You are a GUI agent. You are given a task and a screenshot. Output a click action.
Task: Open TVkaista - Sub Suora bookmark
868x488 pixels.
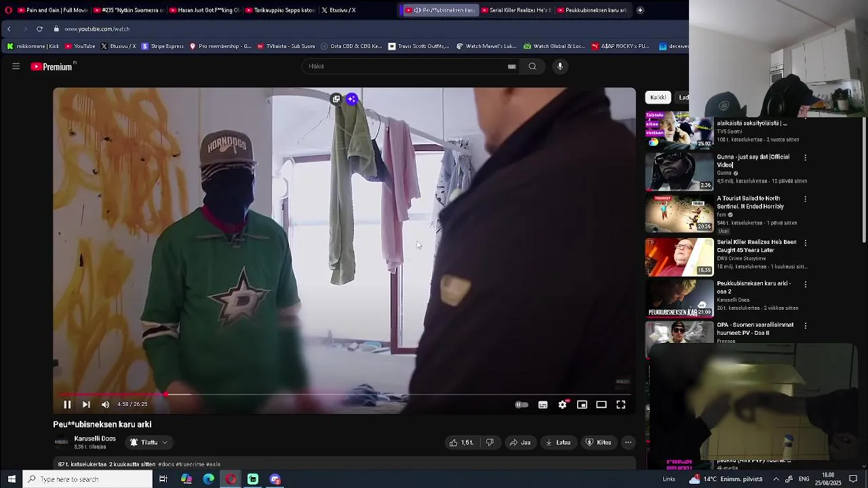(x=286, y=46)
